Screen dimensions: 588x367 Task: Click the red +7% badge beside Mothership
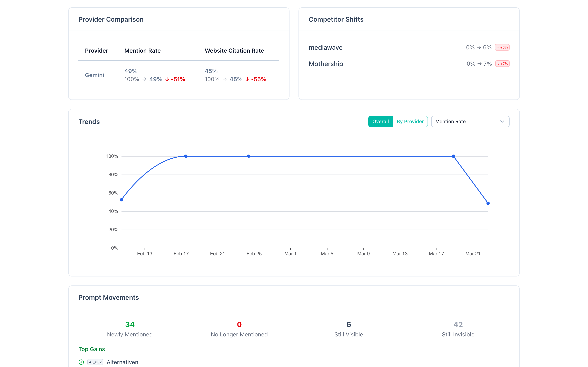(502, 64)
